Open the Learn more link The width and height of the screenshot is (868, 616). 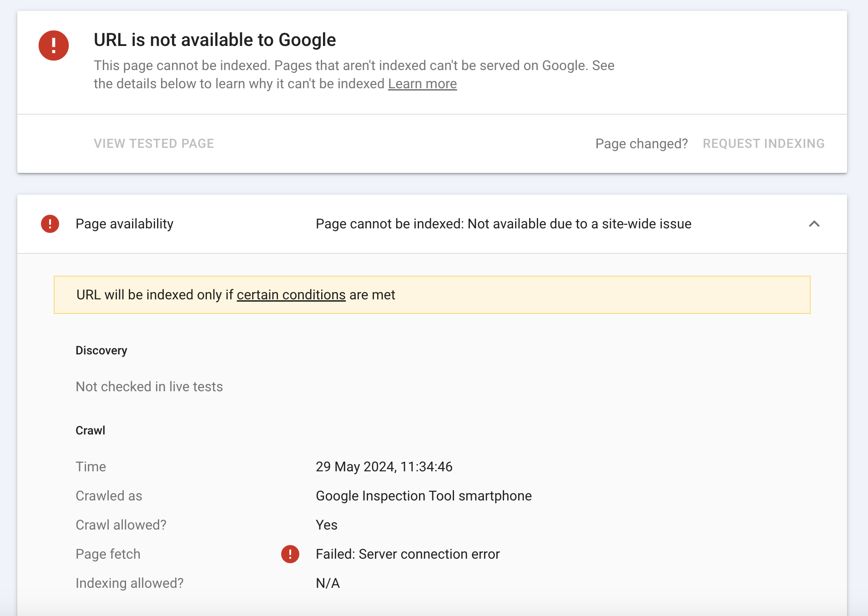click(x=422, y=84)
